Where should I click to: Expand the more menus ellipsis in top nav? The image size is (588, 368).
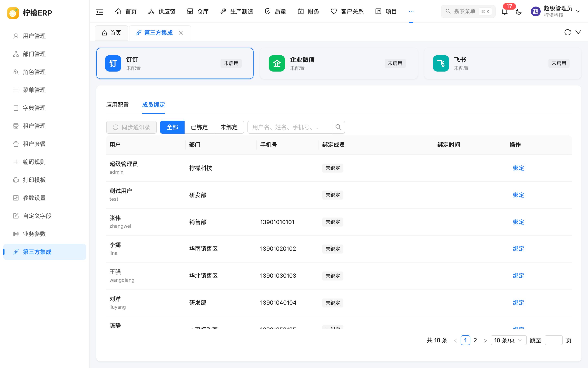411,11
